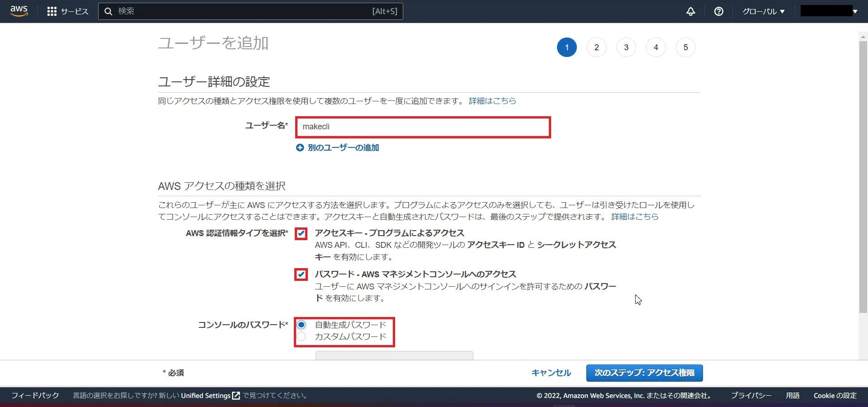Select the 自動生成パスワード radio option

tap(301, 325)
